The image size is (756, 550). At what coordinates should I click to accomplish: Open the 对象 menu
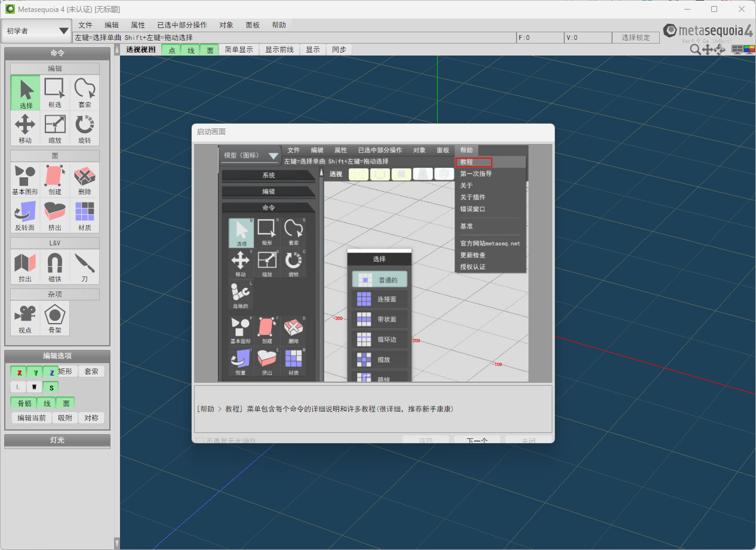click(x=226, y=25)
